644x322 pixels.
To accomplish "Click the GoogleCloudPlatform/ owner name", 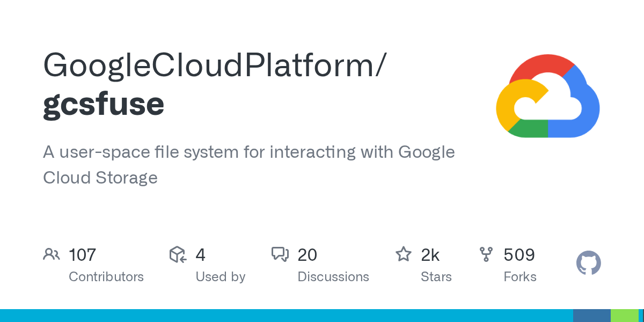I will click(x=214, y=67).
